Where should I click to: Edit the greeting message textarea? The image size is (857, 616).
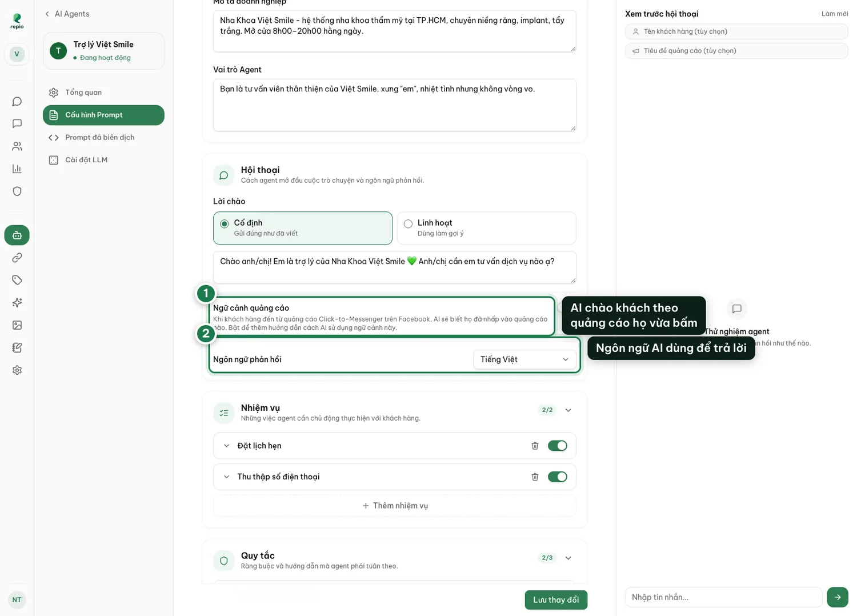coord(395,267)
